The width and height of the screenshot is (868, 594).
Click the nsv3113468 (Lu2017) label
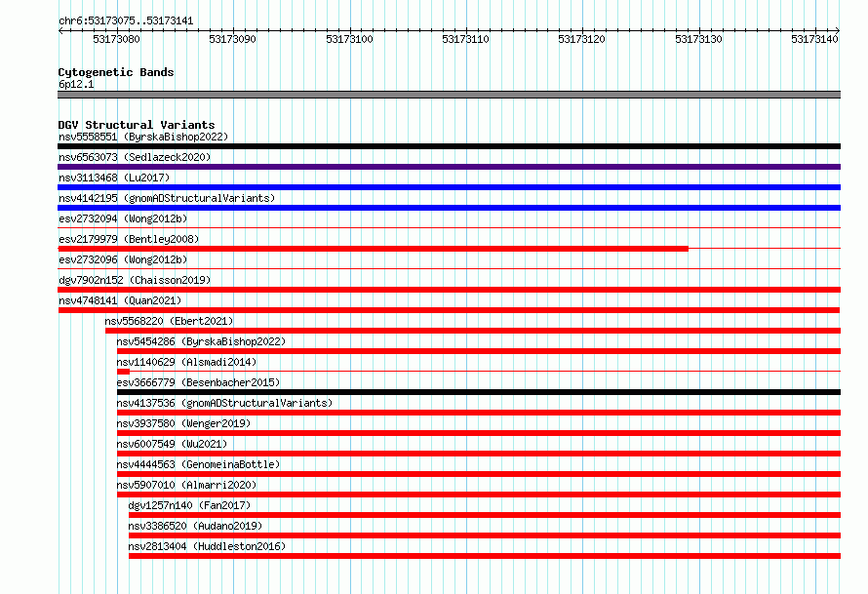coord(114,178)
